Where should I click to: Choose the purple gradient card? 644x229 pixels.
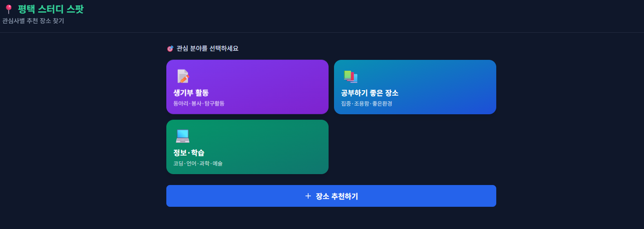point(247,87)
